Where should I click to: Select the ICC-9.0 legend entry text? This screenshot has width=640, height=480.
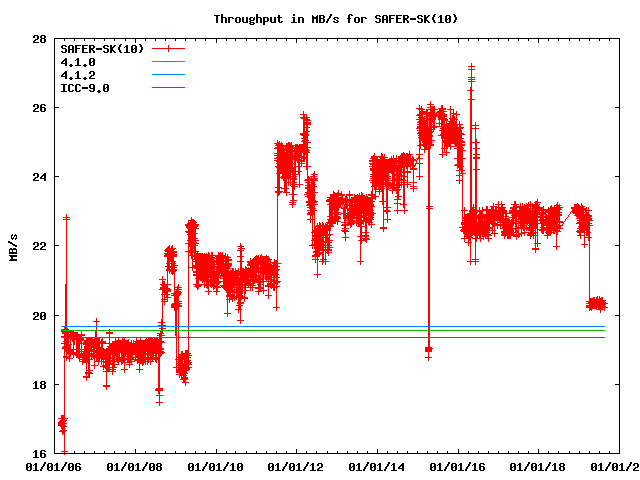point(85,88)
